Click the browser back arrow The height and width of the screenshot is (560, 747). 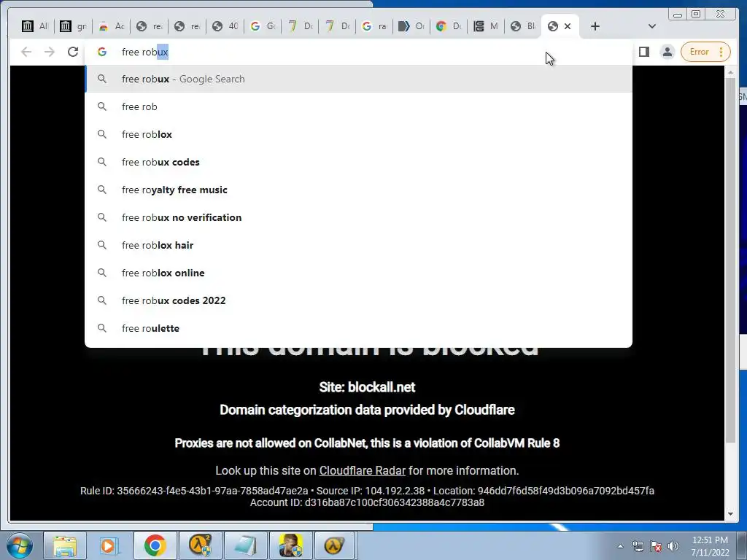click(x=26, y=52)
